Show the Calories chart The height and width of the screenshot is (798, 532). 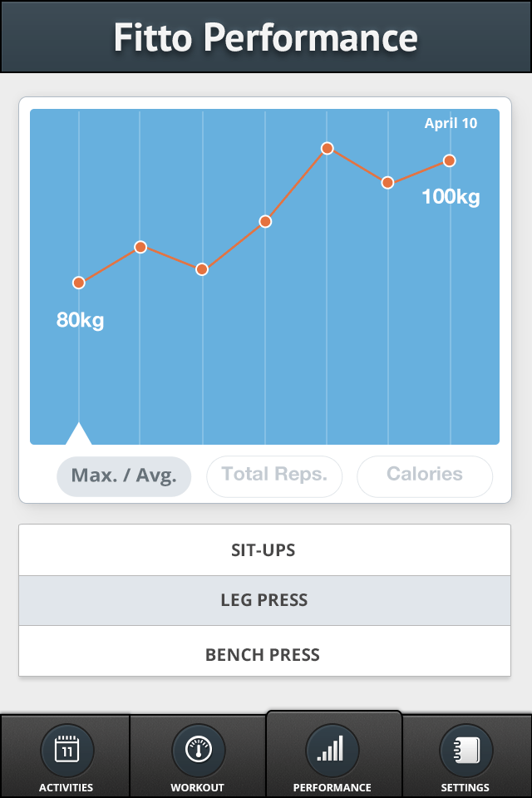tap(425, 476)
